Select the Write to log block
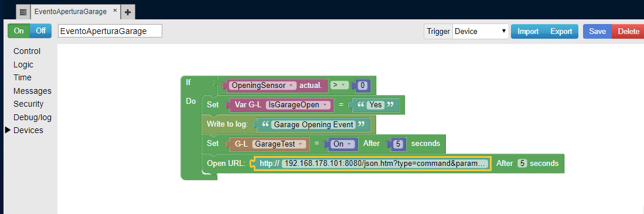This screenshot has width=644, height=214. [227, 124]
